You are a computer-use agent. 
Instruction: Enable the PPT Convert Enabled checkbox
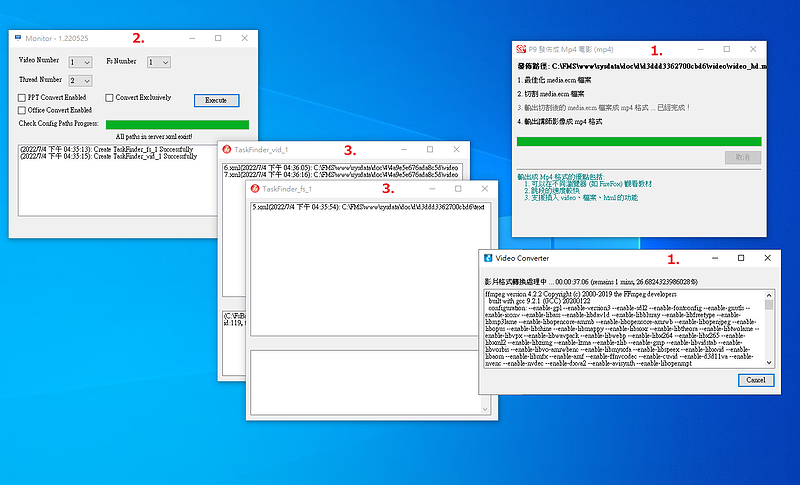tap(22, 97)
